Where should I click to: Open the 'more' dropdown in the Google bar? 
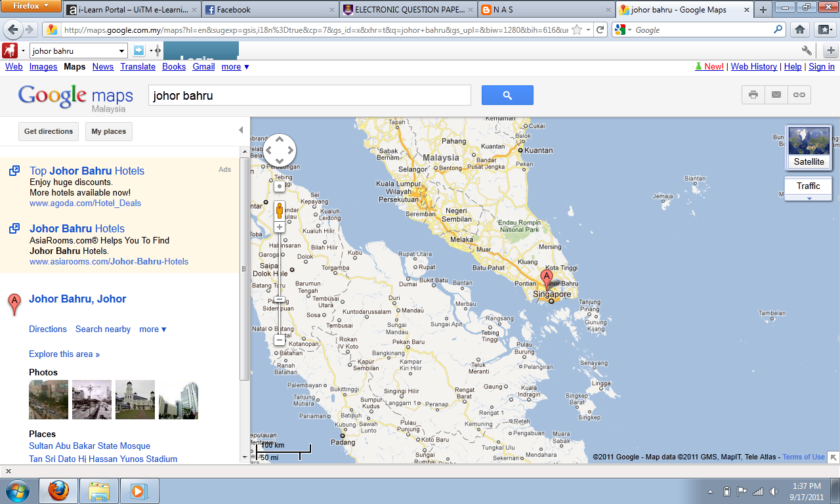235,67
